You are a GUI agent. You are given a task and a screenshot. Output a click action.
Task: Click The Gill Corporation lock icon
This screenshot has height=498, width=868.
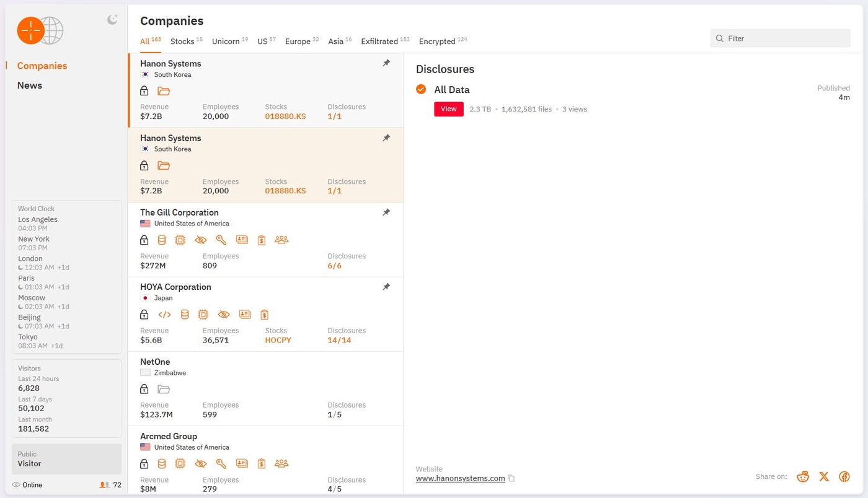point(144,240)
